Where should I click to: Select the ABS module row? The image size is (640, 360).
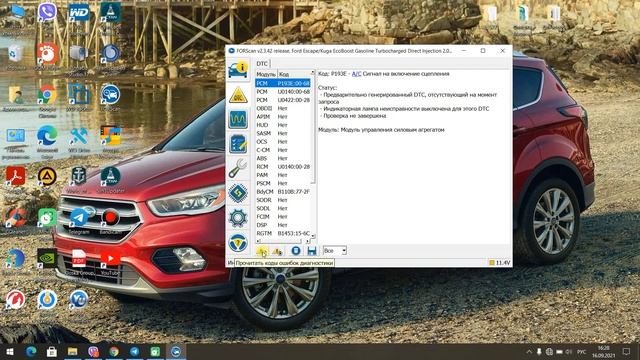pos(283,158)
